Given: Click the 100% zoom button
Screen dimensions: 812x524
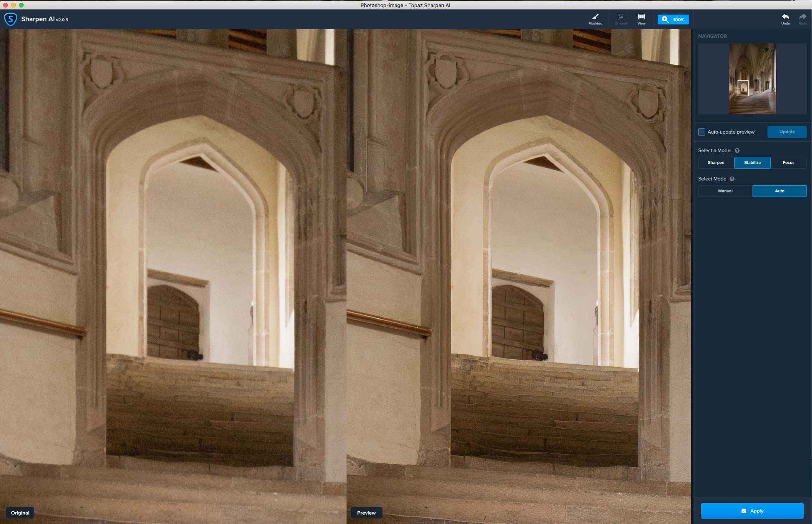Looking at the screenshot, I should [673, 20].
